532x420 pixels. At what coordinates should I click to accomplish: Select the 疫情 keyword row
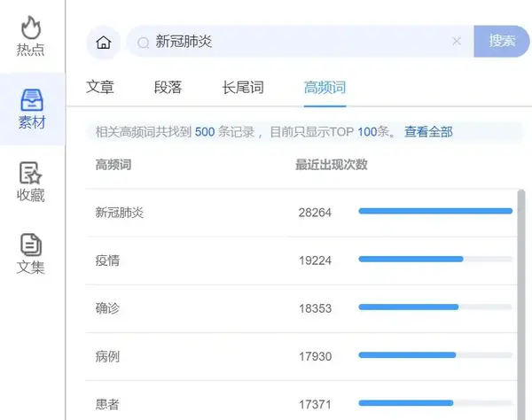(x=301, y=261)
